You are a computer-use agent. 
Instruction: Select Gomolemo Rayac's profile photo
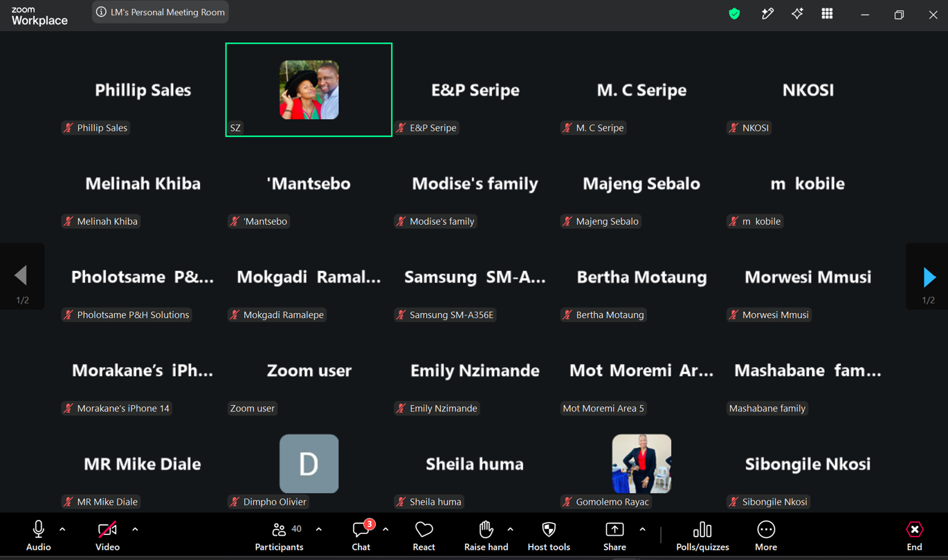click(641, 464)
